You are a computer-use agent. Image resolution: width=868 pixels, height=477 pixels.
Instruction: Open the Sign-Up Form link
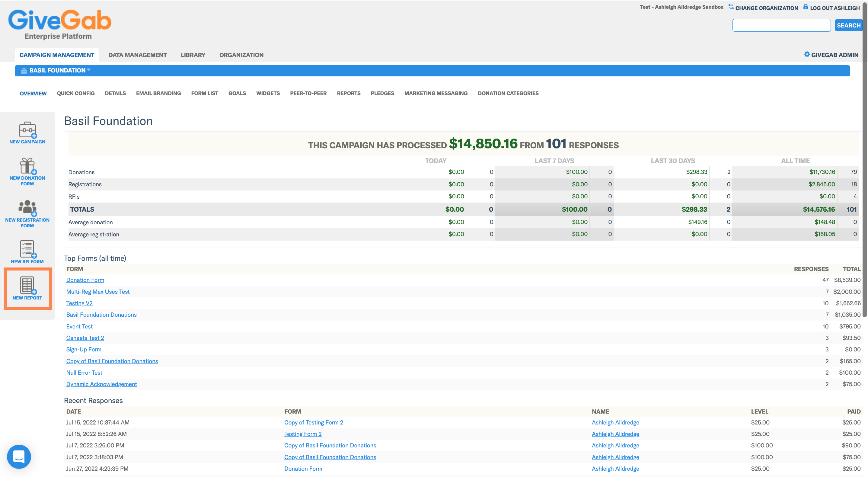coord(84,349)
